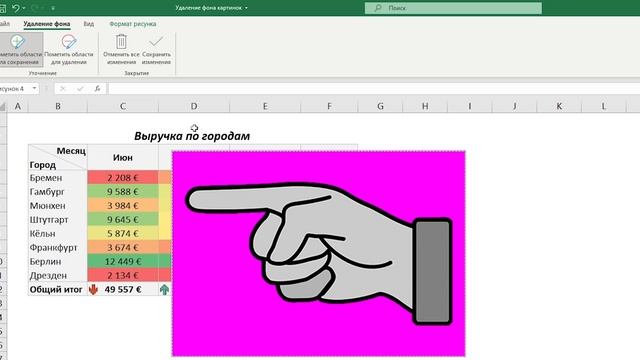
Task: Discard all changes (Отменить все изменения)
Action: 121,50
